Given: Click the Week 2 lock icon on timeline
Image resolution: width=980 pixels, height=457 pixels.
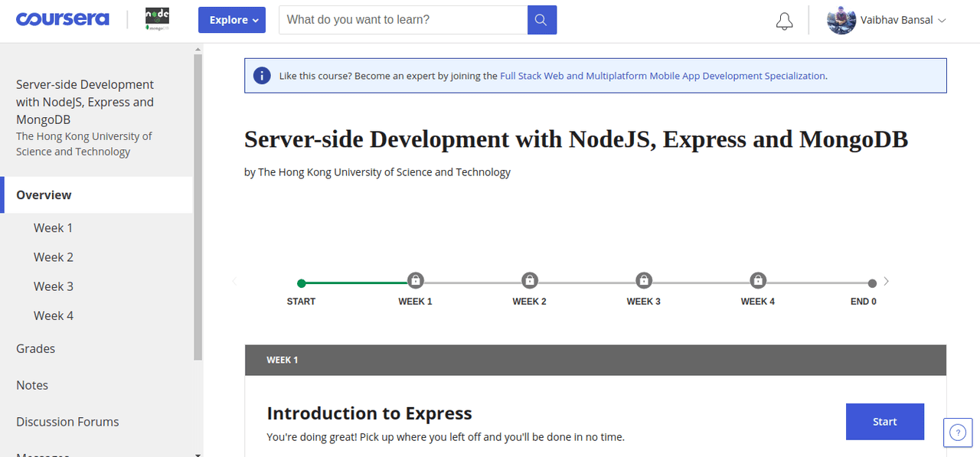Looking at the screenshot, I should pos(529,280).
